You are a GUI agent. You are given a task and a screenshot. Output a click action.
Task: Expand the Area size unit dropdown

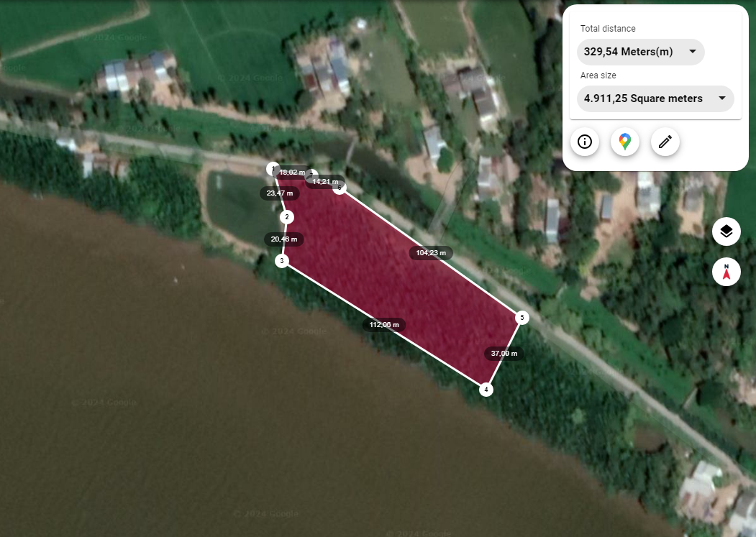(655, 98)
